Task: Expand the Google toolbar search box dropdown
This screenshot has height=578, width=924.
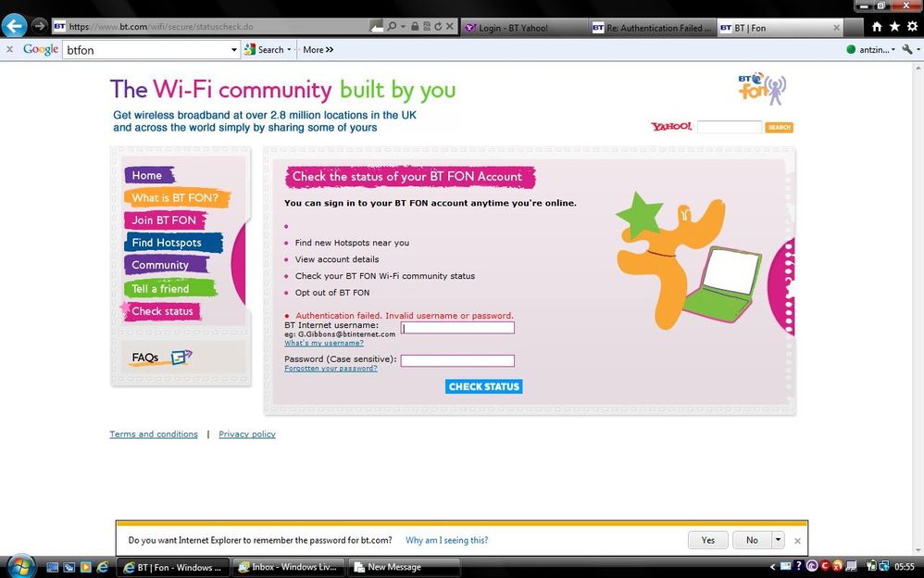Action: pos(234,50)
